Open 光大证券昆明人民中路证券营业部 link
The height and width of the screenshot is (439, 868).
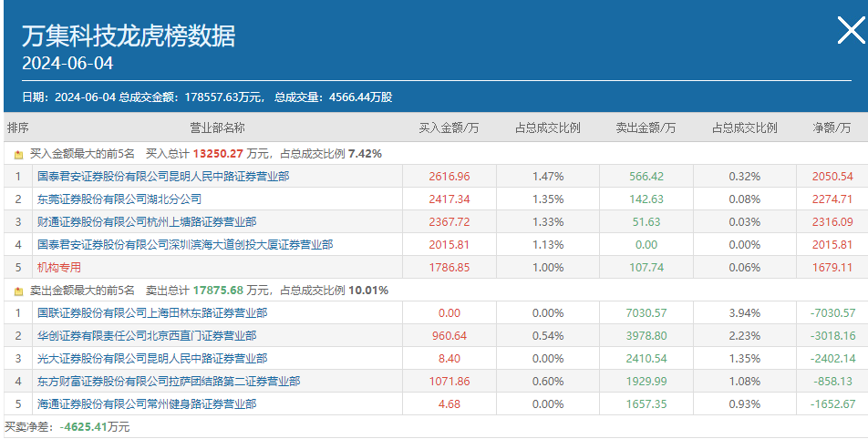point(152,358)
